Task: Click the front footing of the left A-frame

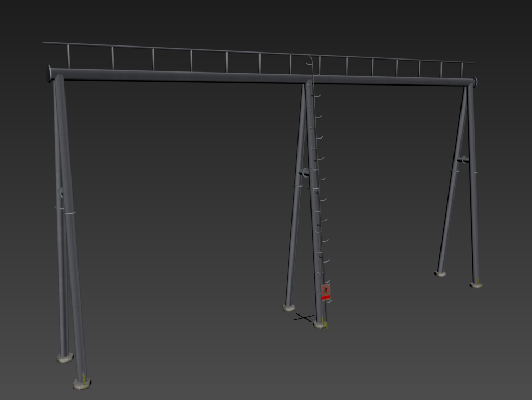Action: click(x=82, y=384)
